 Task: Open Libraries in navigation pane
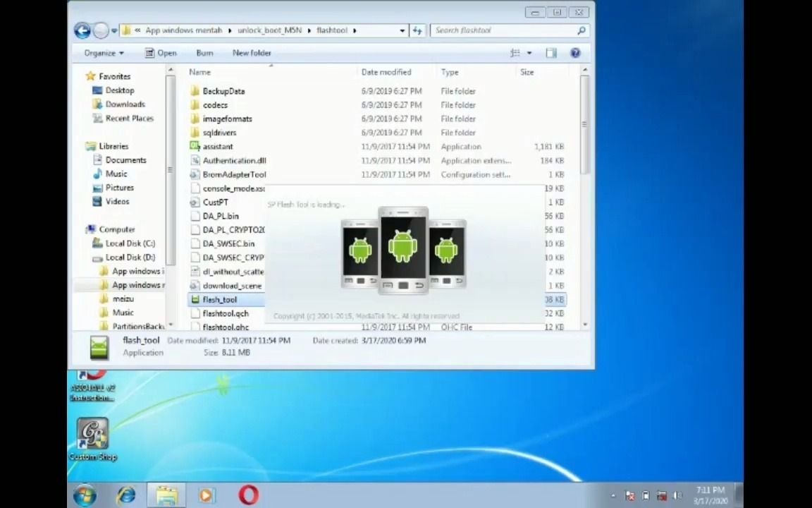coord(113,146)
